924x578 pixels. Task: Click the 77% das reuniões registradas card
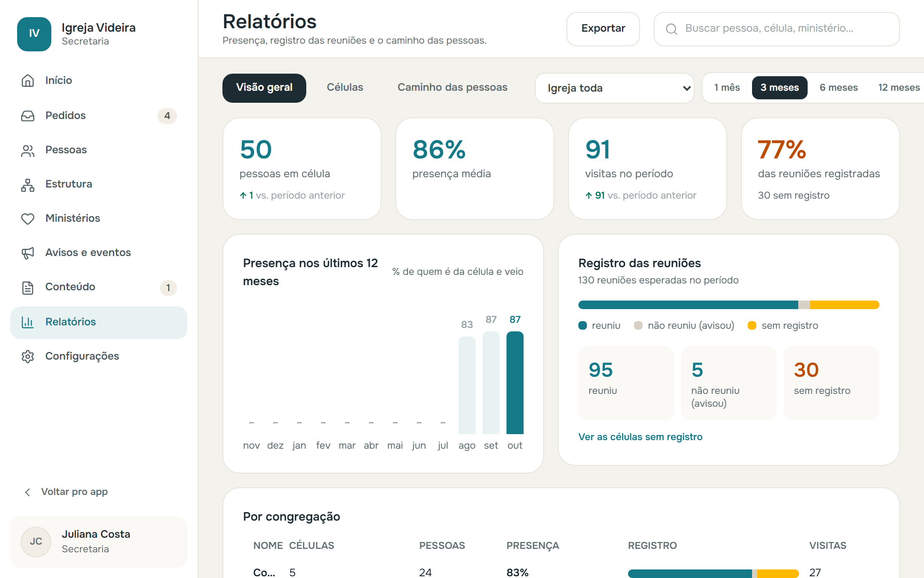(x=820, y=169)
